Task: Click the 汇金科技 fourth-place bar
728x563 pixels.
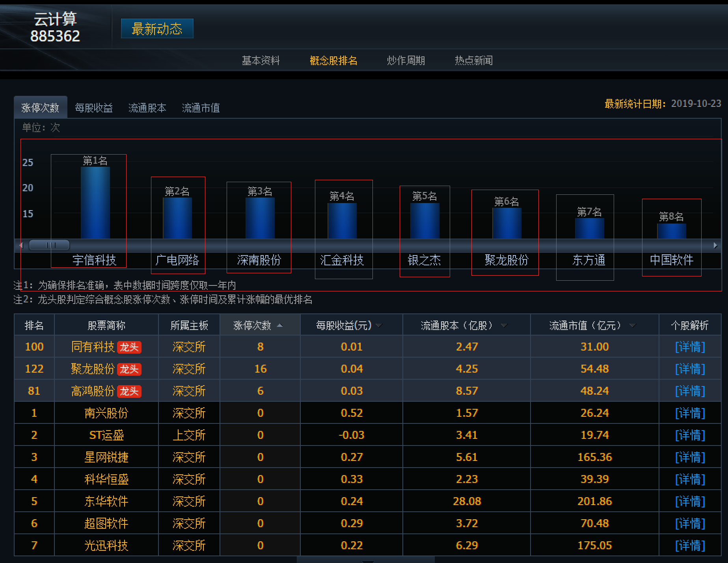Action: click(342, 221)
